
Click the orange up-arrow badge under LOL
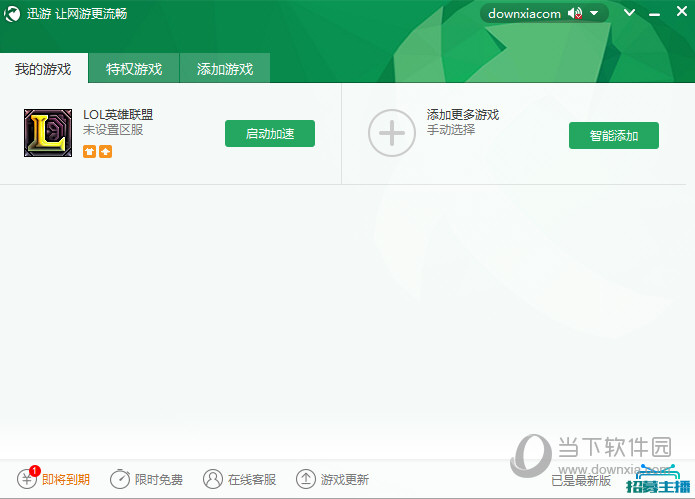[105, 151]
